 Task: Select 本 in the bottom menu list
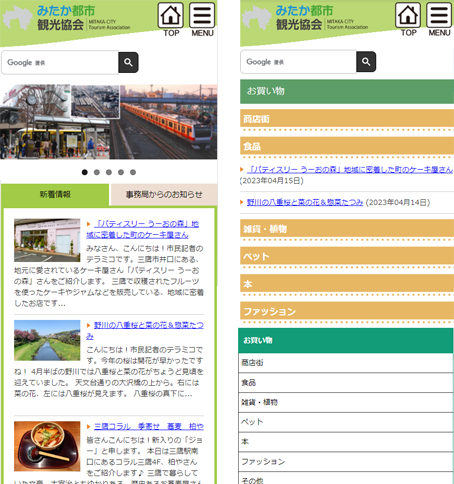(346, 442)
